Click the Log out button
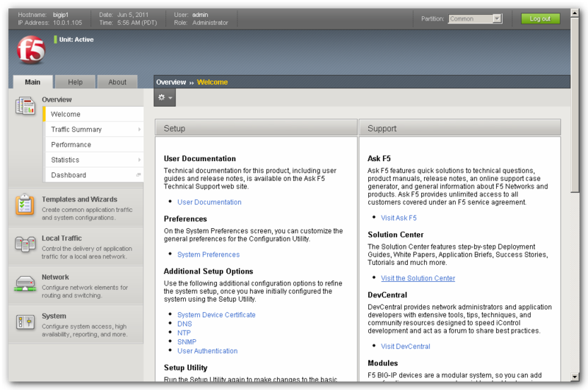This screenshot has width=588, height=390. pyautogui.click(x=540, y=19)
